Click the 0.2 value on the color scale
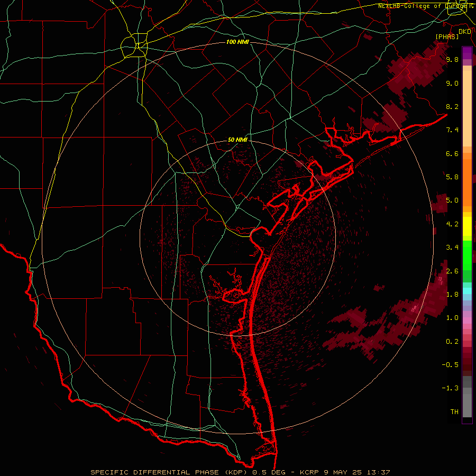Image resolution: width=476 pixels, height=476 pixels. (452, 342)
